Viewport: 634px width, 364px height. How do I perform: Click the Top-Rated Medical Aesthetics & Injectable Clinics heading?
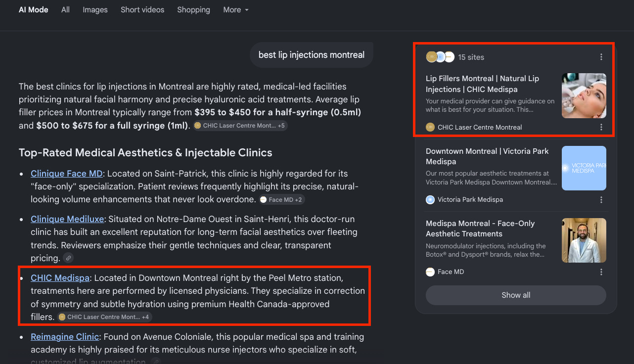145,153
